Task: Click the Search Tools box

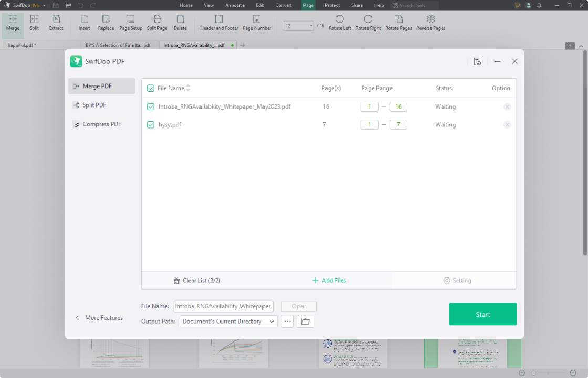Action: [x=414, y=5]
